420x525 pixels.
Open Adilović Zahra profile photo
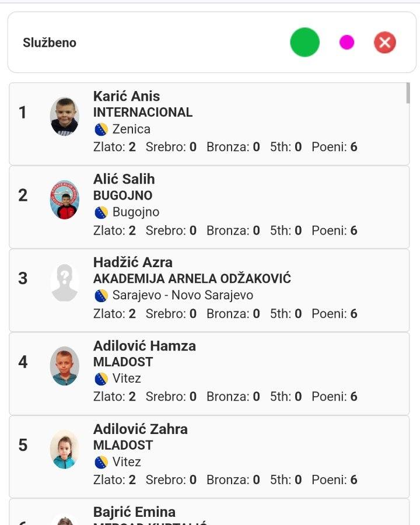click(x=64, y=449)
